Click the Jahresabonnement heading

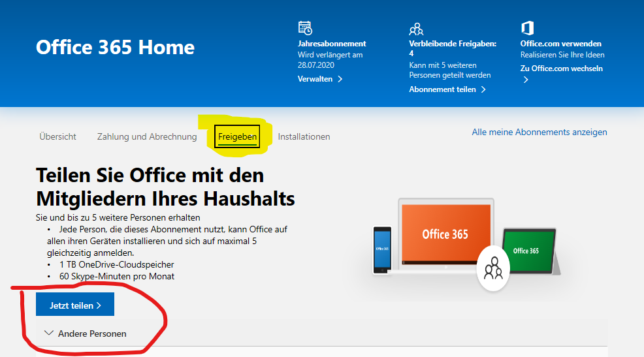[x=332, y=44]
